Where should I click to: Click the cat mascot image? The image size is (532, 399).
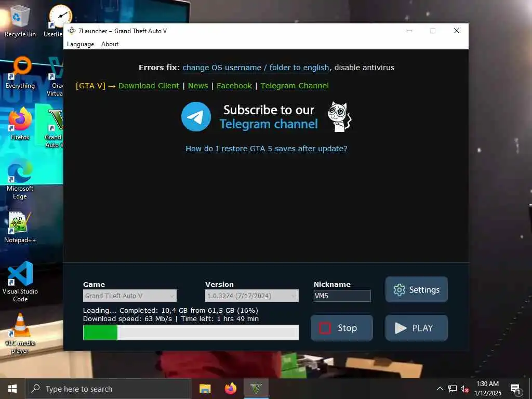[x=340, y=117]
